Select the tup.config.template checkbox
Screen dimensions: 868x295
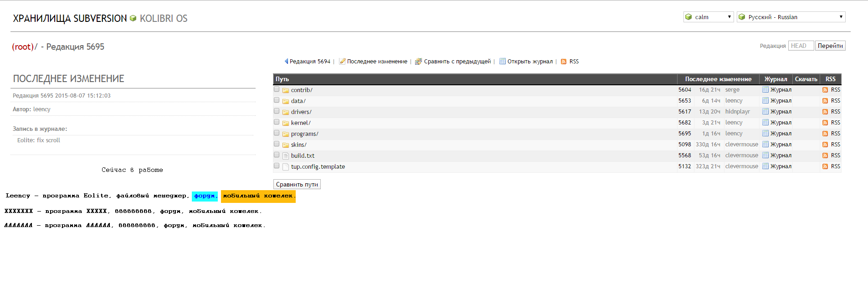pyautogui.click(x=277, y=166)
